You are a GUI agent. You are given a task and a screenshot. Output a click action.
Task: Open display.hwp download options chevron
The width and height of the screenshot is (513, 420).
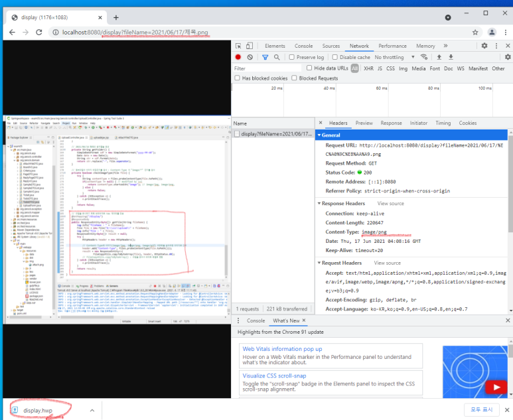(92, 410)
